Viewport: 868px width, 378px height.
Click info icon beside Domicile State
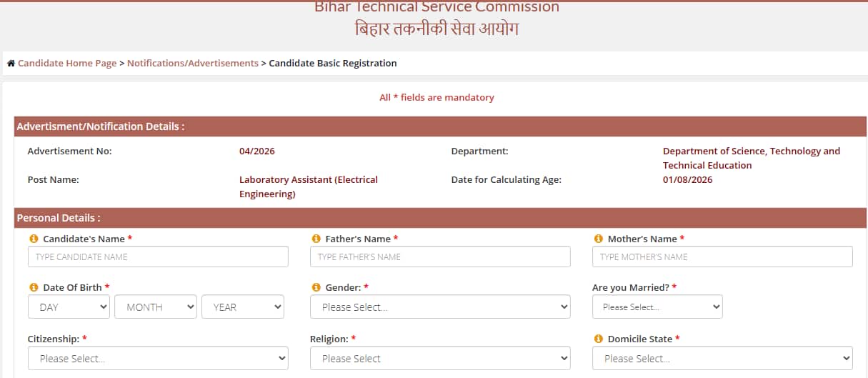tap(598, 339)
